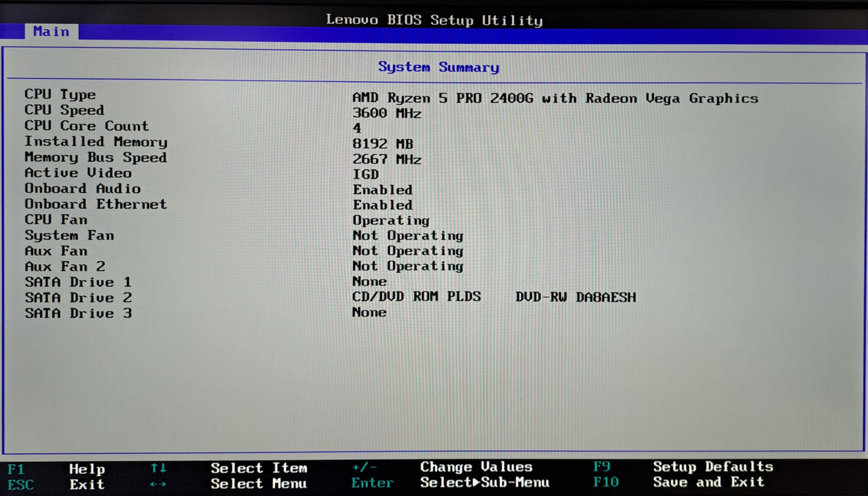Click Enabled value for Onboard Ethernet

pos(383,205)
